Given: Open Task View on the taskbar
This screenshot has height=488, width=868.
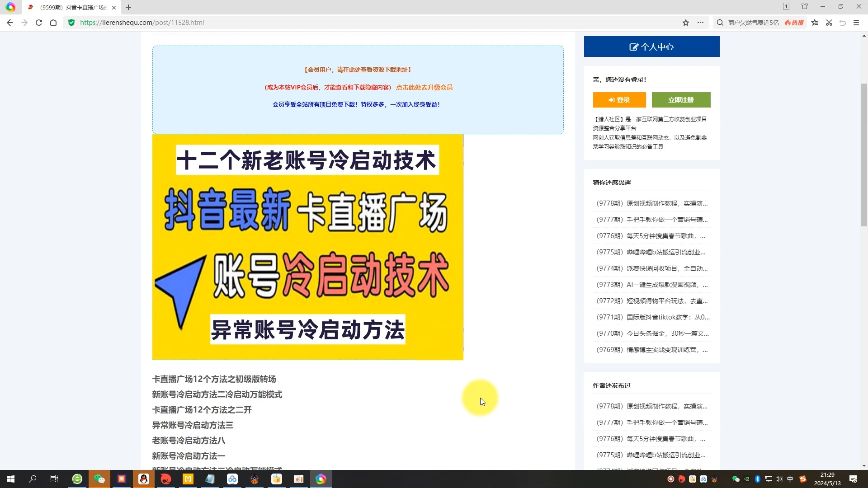Looking at the screenshot, I should coord(54,479).
